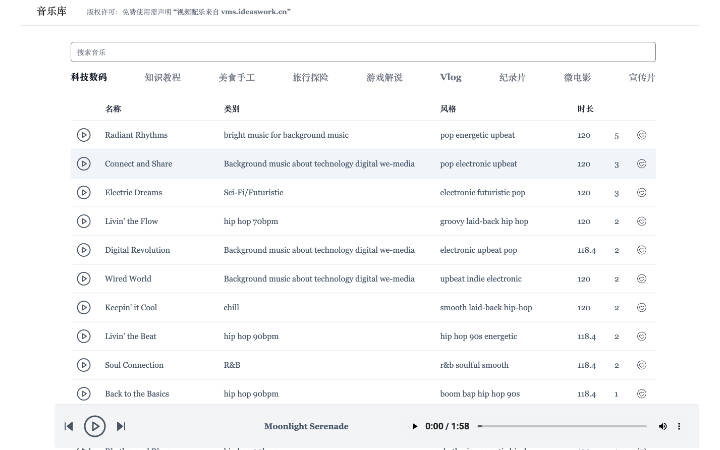Click the smiley icon on Keepin' it Cool row
Screen dimensions: 720x450
tap(642, 308)
